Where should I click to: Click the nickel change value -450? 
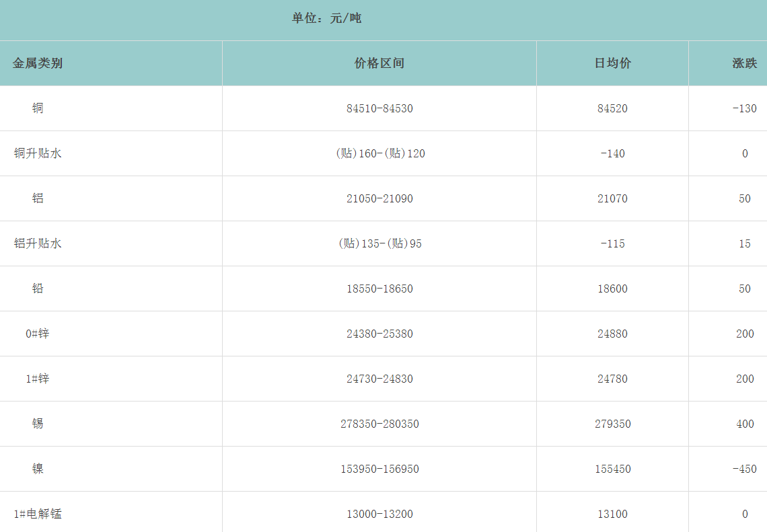tap(744, 469)
